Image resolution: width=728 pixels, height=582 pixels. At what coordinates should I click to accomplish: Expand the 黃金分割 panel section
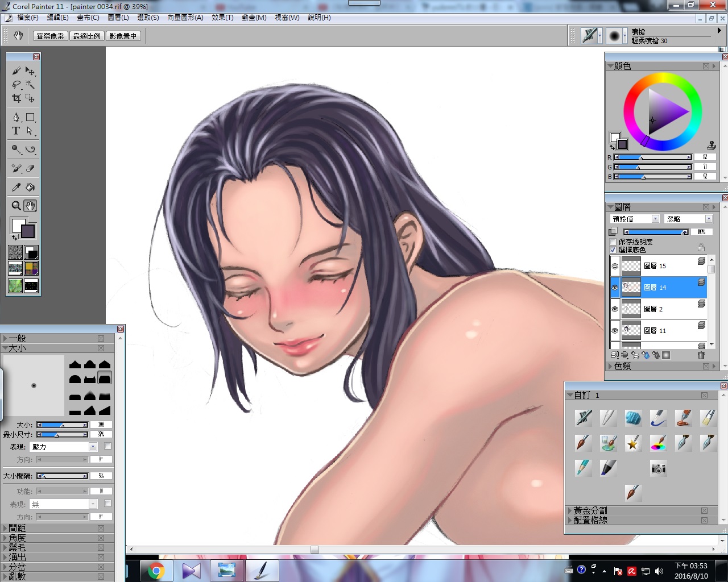pyautogui.click(x=570, y=510)
